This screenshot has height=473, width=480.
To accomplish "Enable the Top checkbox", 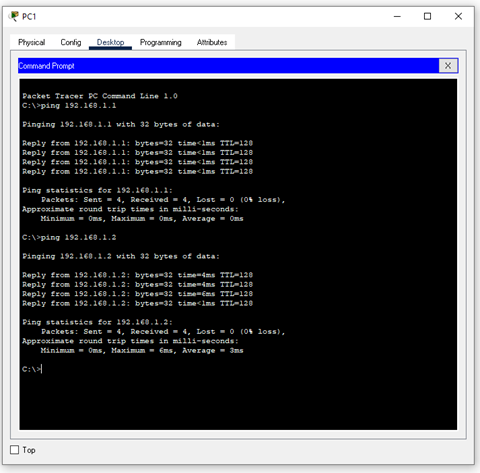I will 15,450.
